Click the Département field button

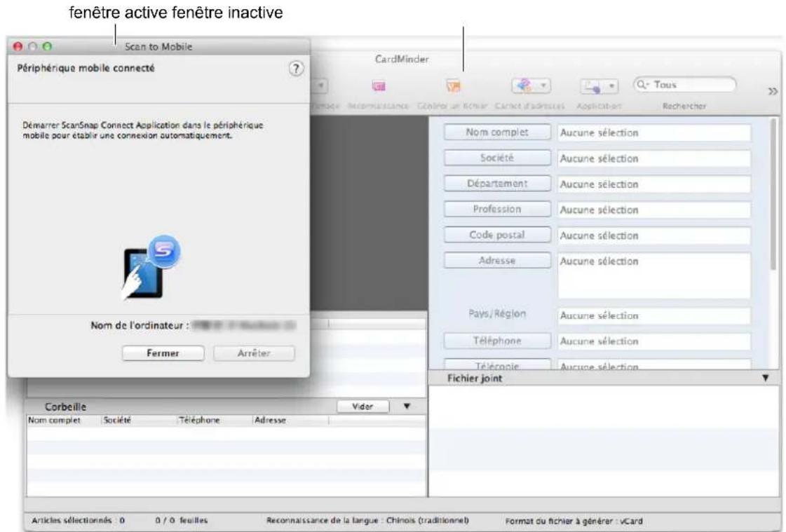point(496,184)
